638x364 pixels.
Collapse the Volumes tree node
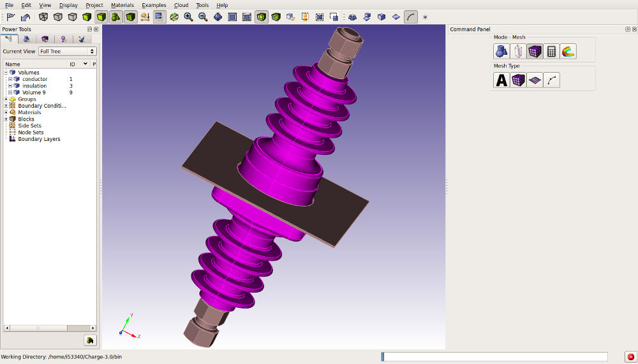[6, 73]
